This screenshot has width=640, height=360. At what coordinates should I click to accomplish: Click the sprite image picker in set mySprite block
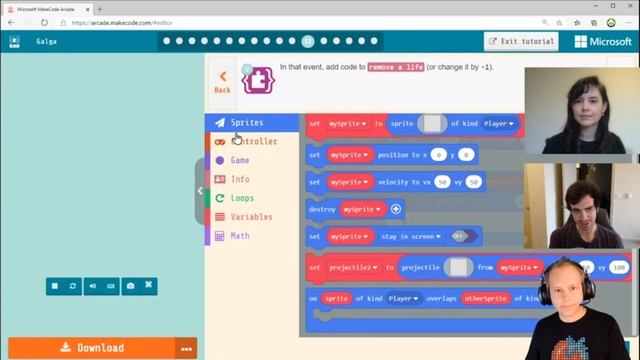[431, 124]
